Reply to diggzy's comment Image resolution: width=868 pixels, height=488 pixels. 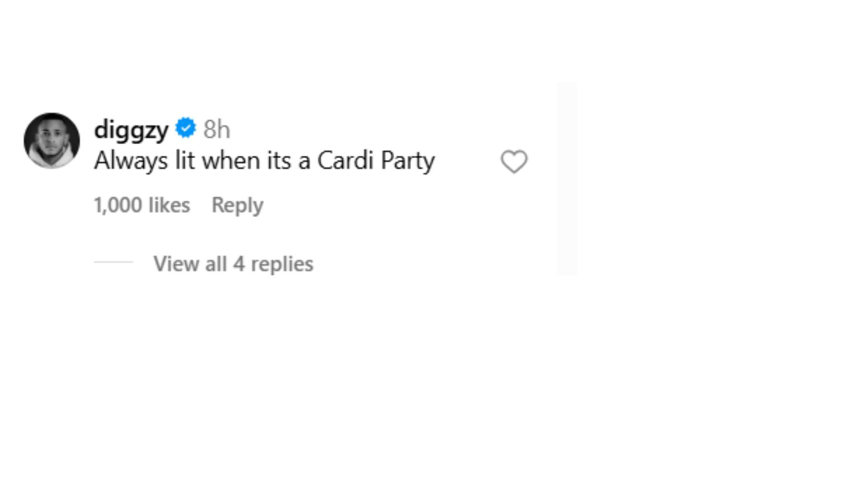pyautogui.click(x=237, y=205)
